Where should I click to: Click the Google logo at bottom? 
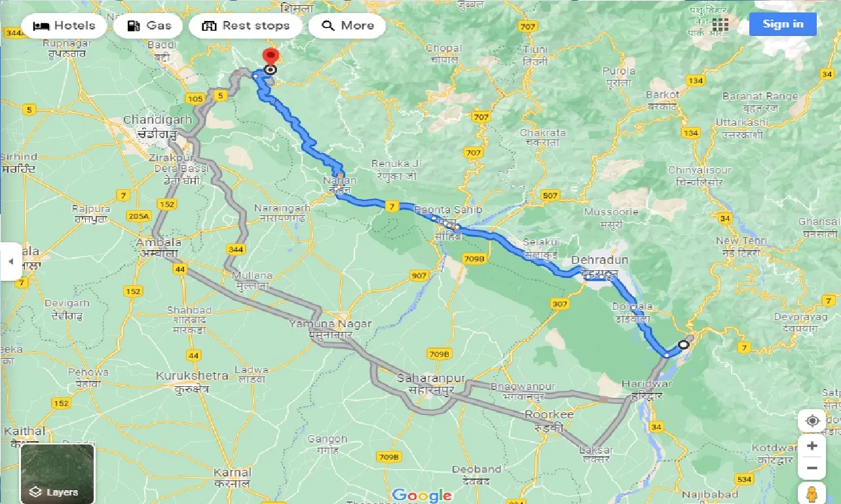point(421,495)
